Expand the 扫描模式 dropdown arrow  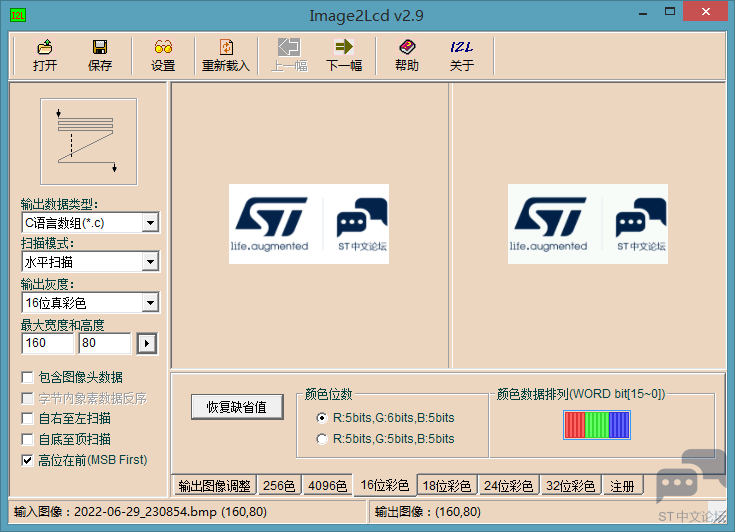point(150,262)
